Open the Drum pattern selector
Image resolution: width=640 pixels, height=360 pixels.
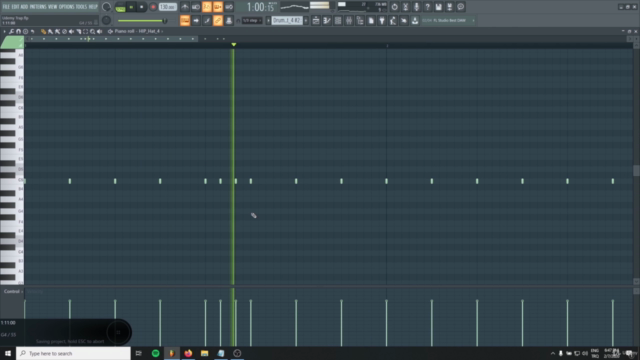pyautogui.click(x=287, y=20)
